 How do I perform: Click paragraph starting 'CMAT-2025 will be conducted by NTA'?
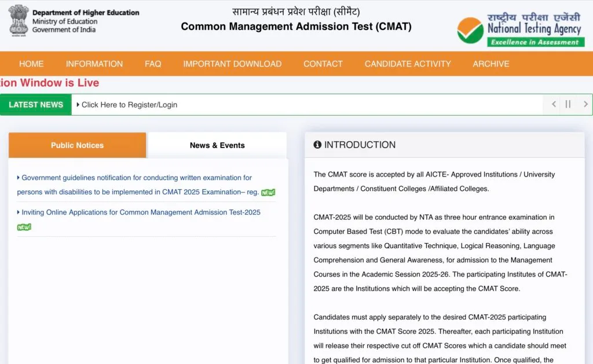440,253
